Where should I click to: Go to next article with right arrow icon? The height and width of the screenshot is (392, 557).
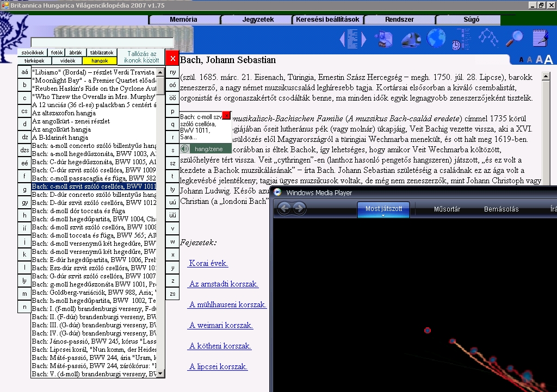[x=363, y=39]
